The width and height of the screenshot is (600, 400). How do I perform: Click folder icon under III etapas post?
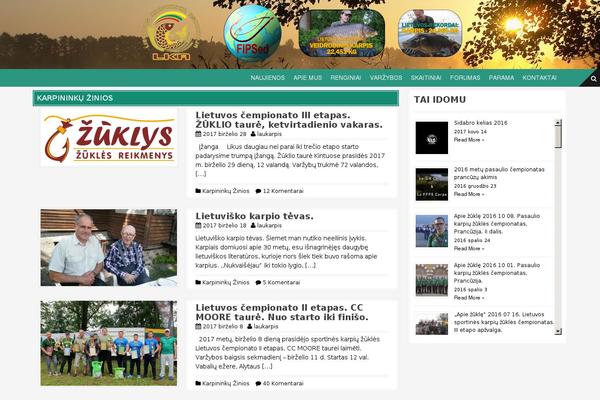click(198, 191)
